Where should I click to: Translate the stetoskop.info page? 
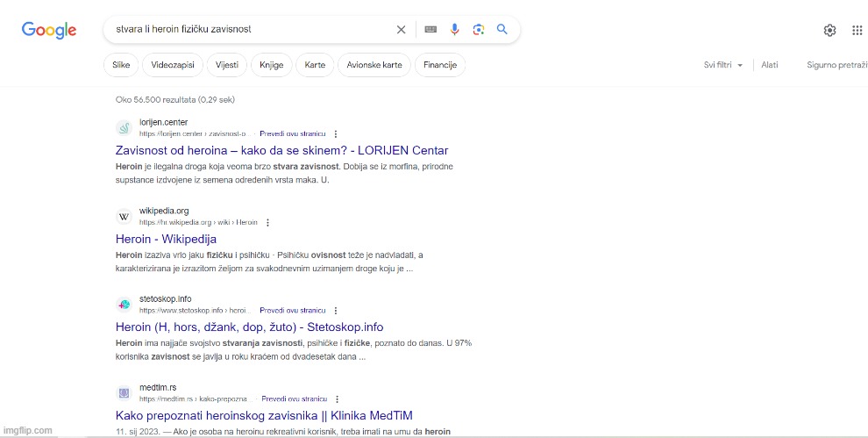[x=292, y=311]
